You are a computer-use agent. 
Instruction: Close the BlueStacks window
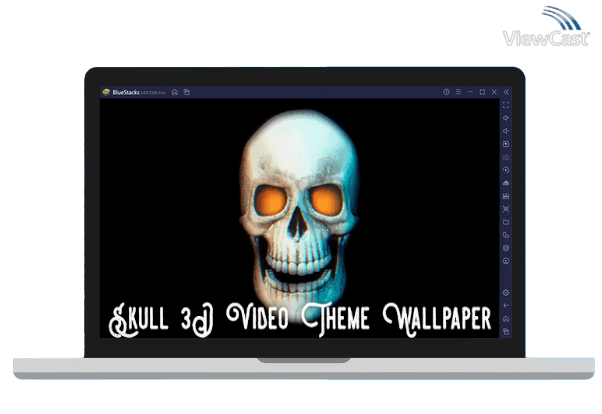pos(494,92)
